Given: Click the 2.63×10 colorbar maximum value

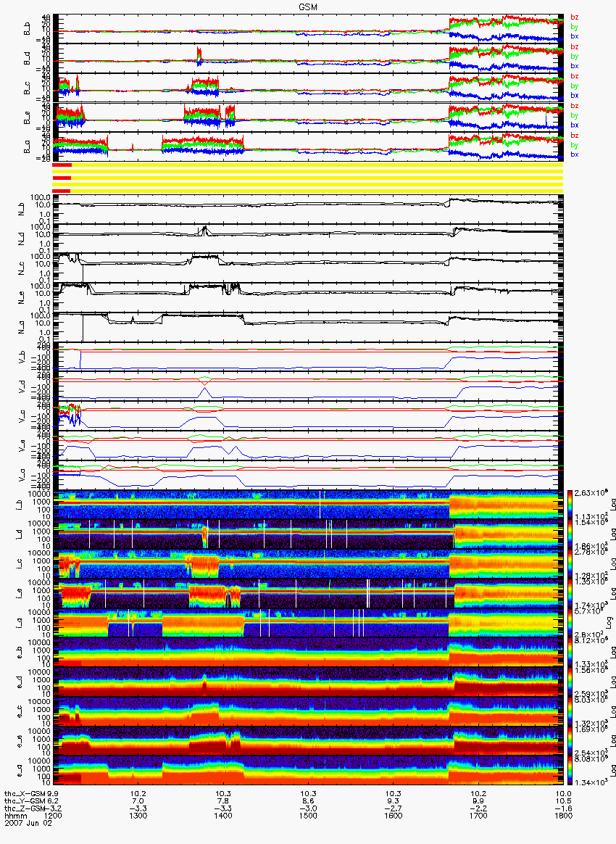Looking at the screenshot, I should pyautogui.click(x=590, y=493).
